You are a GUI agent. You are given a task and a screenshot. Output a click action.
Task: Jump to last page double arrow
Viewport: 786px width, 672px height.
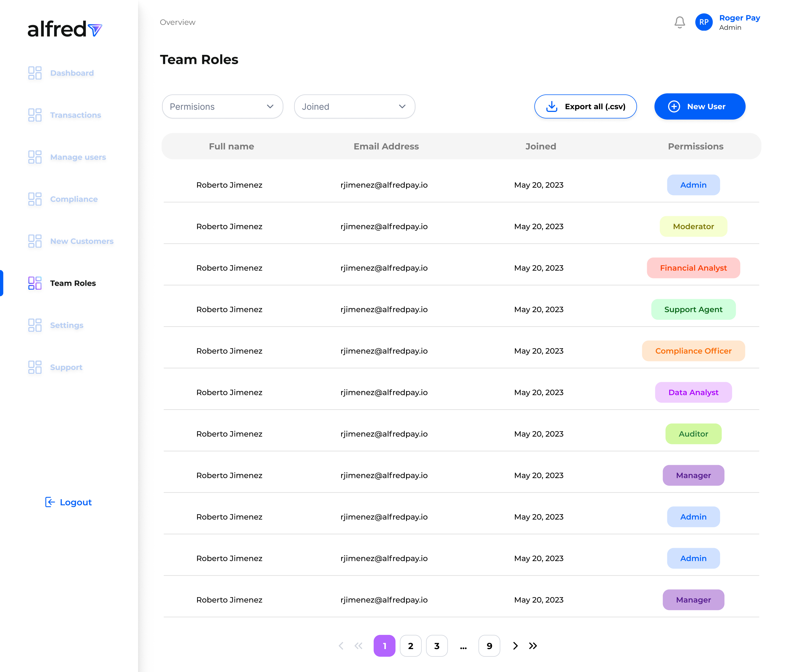(x=533, y=646)
